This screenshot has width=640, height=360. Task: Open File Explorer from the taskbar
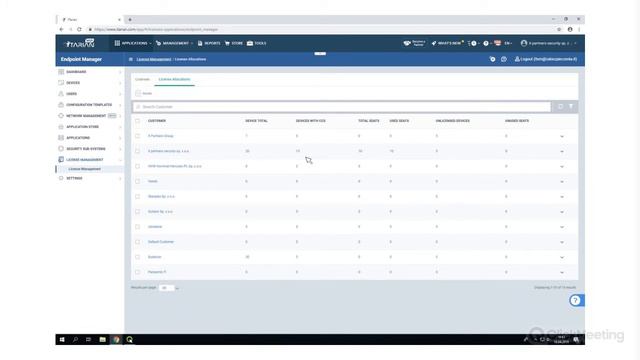click(x=102, y=340)
